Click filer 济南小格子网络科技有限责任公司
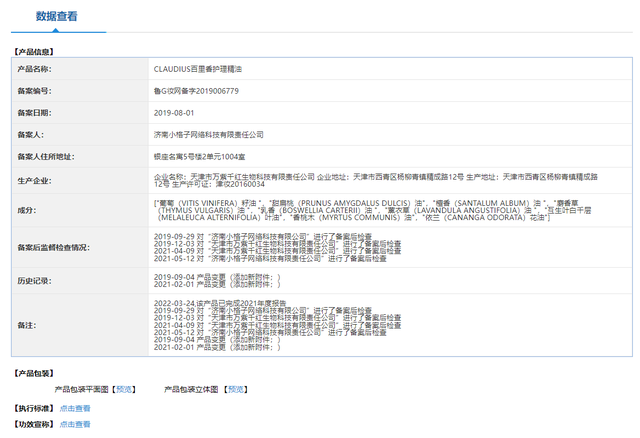Screen dimensions: 640x438 (x=209, y=134)
